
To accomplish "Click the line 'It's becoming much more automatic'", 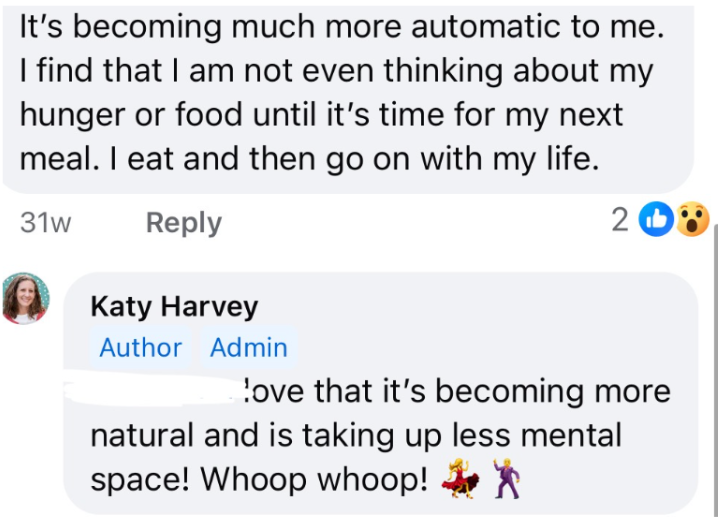I will tap(342, 27).
